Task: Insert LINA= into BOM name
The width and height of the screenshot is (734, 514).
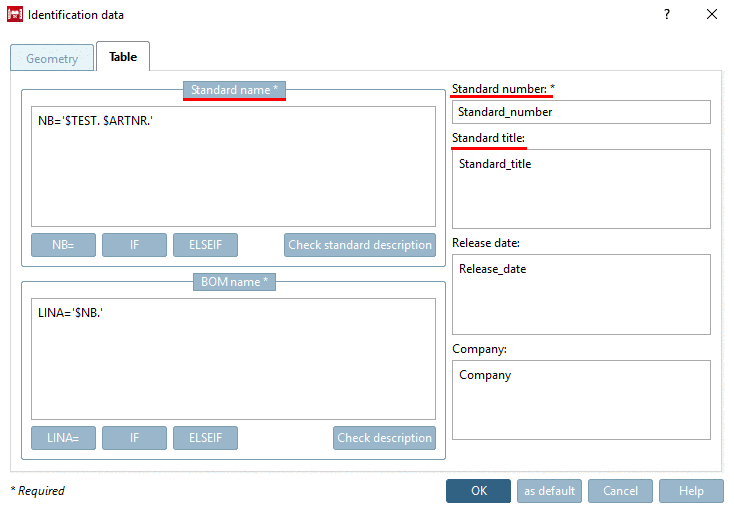Action: (63, 438)
